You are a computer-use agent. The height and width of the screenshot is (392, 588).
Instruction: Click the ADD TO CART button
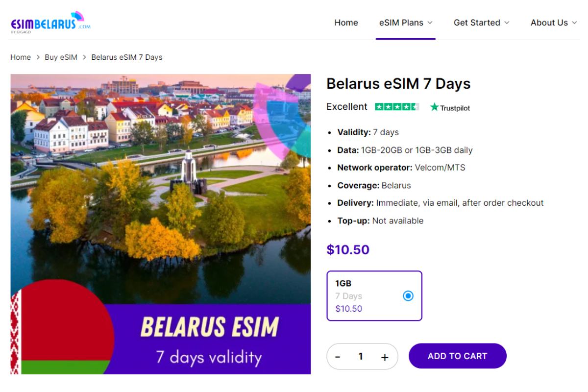click(x=457, y=356)
